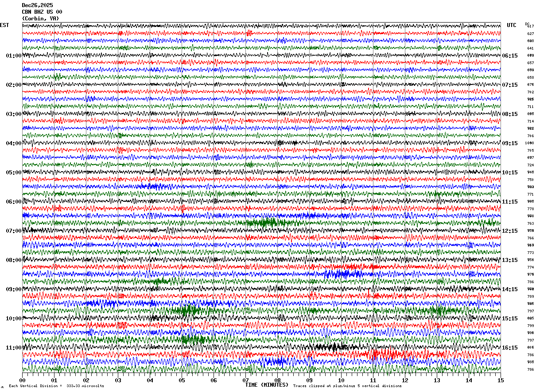Click the 11:15 UTC time label
Image resolution: width=536 pixels, height=392 pixels.
[x=510, y=202]
